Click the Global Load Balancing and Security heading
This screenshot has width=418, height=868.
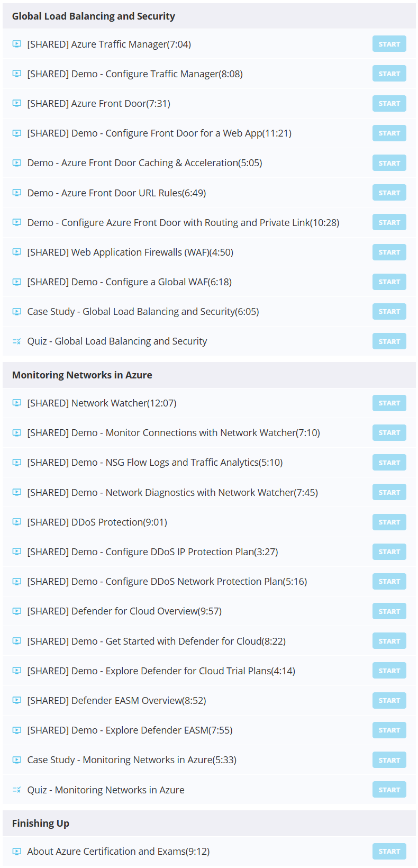tap(94, 16)
